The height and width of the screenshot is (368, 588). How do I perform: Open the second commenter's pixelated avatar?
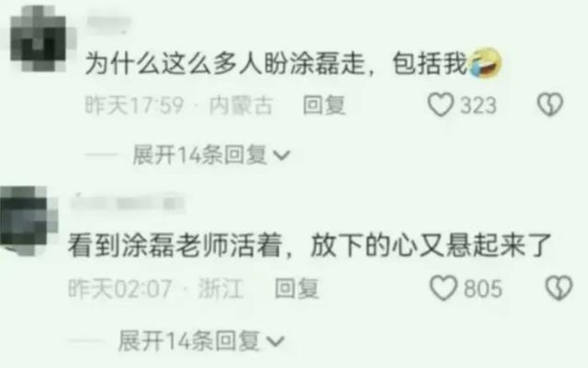click(26, 221)
